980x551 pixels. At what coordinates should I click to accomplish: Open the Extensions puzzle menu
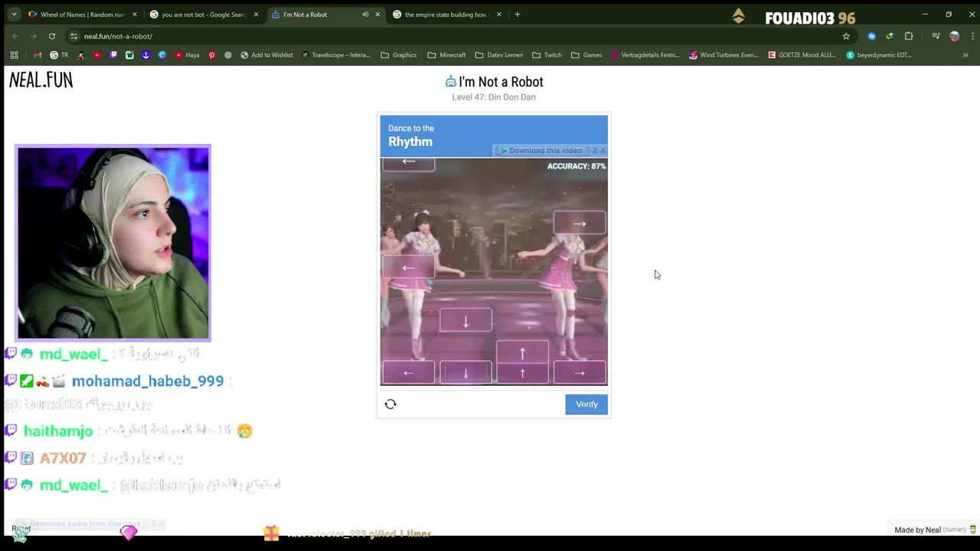(909, 36)
